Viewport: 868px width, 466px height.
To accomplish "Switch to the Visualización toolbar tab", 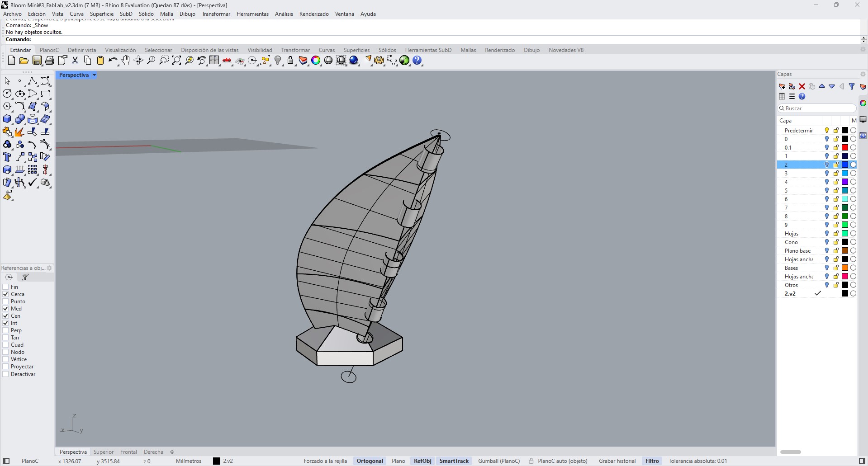I will pyautogui.click(x=120, y=50).
